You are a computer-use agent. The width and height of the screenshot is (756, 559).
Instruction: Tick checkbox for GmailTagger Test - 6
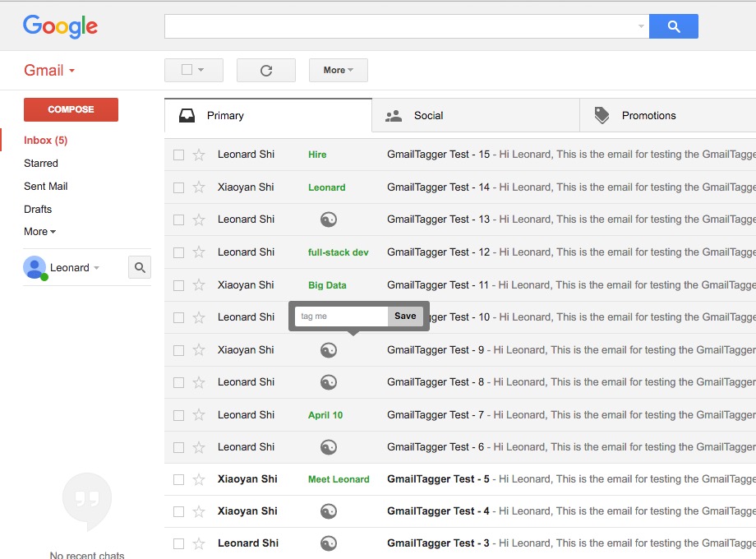179,447
